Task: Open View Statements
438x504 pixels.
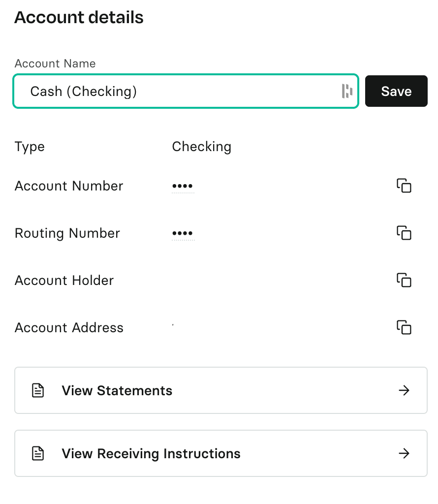Action: click(x=117, y=391)
